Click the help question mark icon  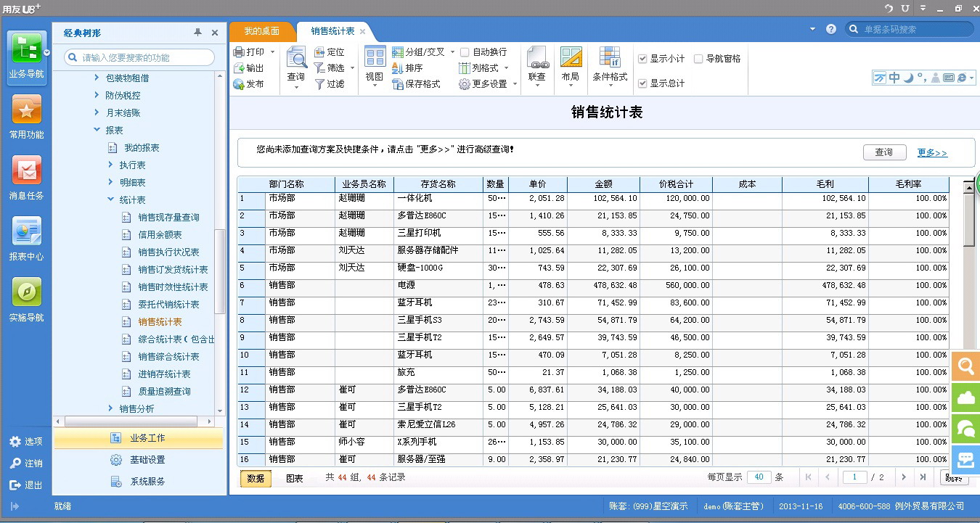click(831, 29)
